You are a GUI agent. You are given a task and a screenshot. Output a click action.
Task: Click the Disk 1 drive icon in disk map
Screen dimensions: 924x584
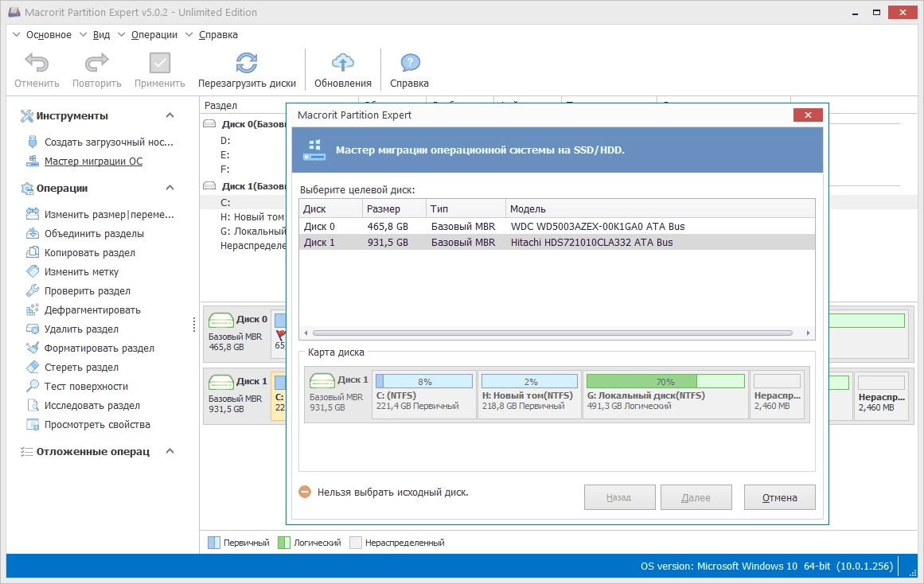322,380
